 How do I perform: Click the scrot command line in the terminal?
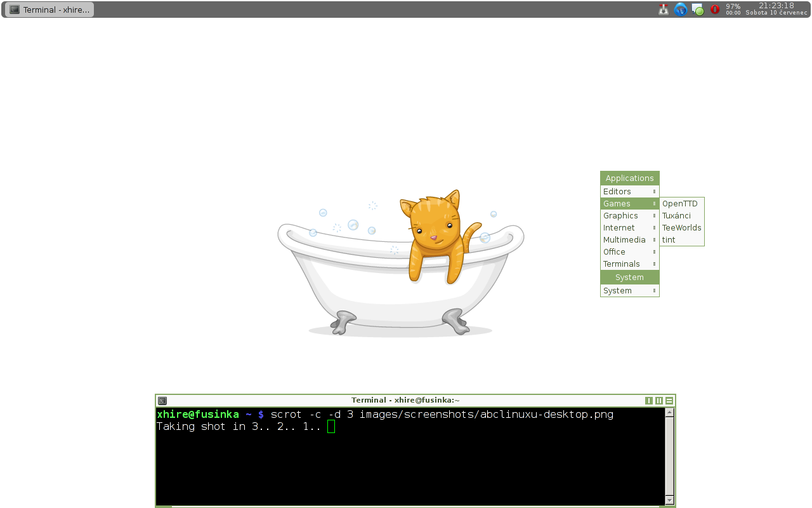(x=385, y=415)
